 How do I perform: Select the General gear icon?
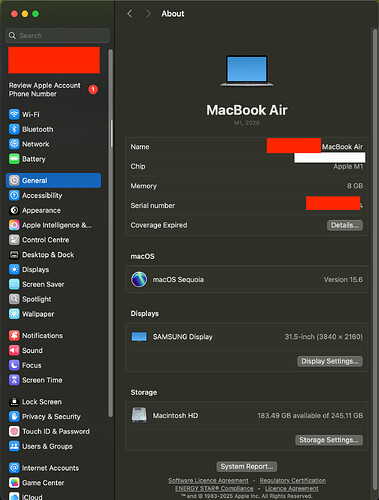click(14, 180)
